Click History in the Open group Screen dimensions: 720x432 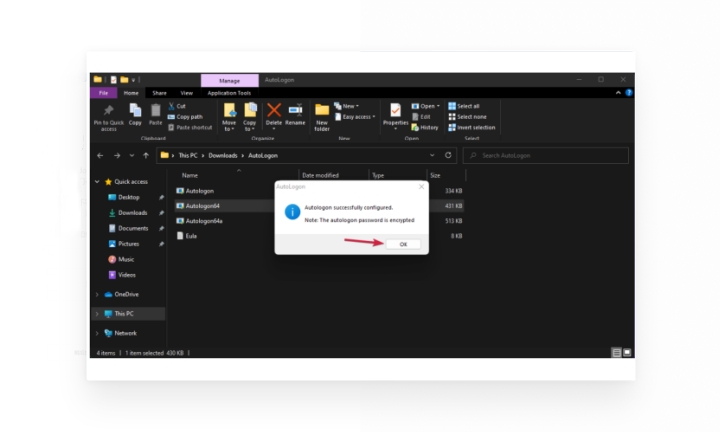pos(425,127)
